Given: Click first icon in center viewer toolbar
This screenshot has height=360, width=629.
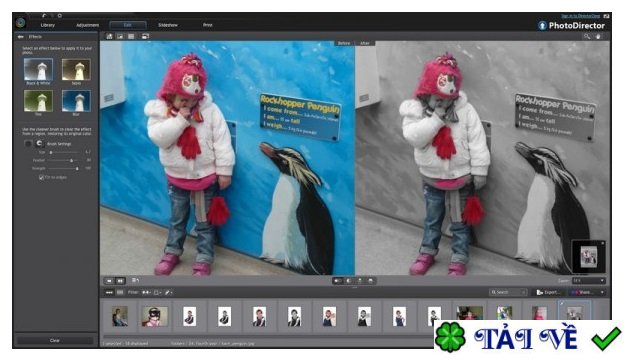Looking at the screenshot, I should coord(337,281).
